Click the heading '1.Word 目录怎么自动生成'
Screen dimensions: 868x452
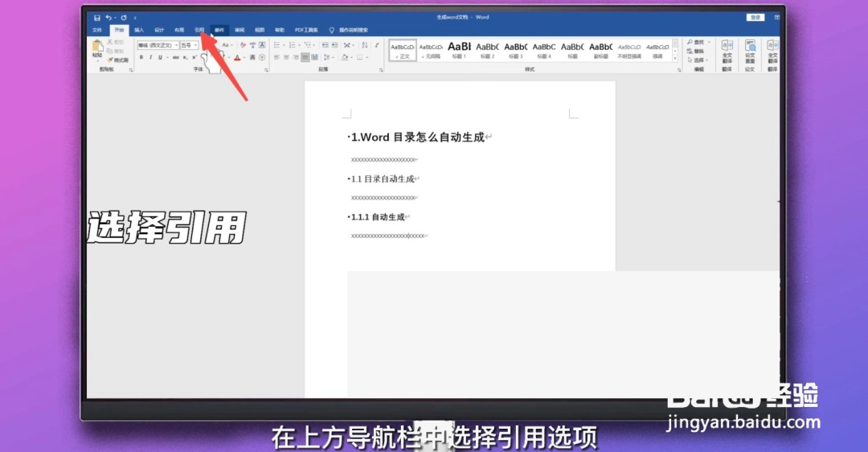[418, 138]
